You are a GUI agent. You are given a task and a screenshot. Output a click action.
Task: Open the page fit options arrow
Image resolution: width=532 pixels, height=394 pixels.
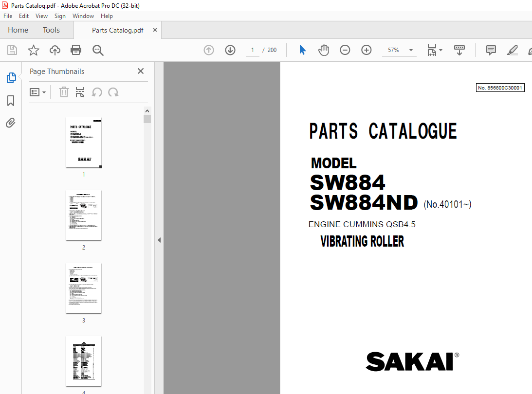tap(440, 50)
